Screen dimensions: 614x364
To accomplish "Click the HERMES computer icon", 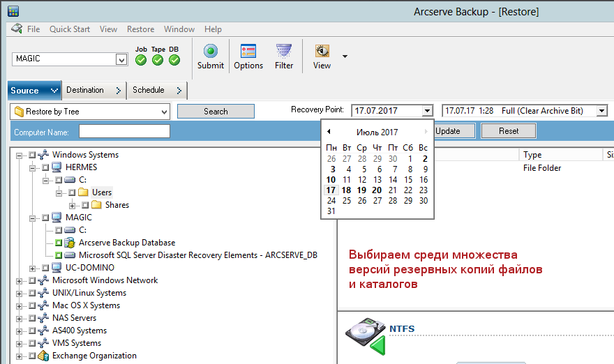I will click(x=57, y=167).
